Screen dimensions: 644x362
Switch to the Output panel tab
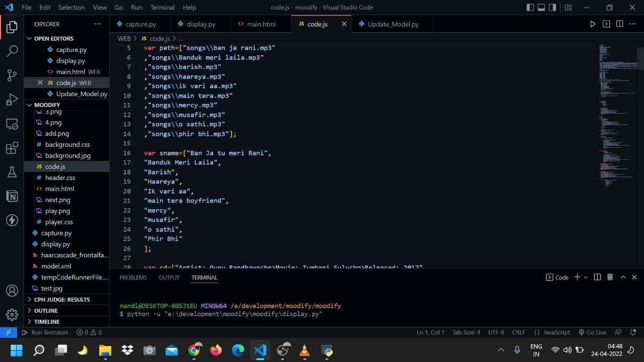169,277
